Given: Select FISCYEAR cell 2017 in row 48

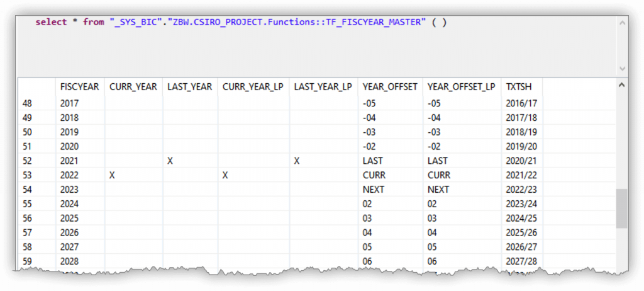Looking at the screenshot, I should pos(69,103).
